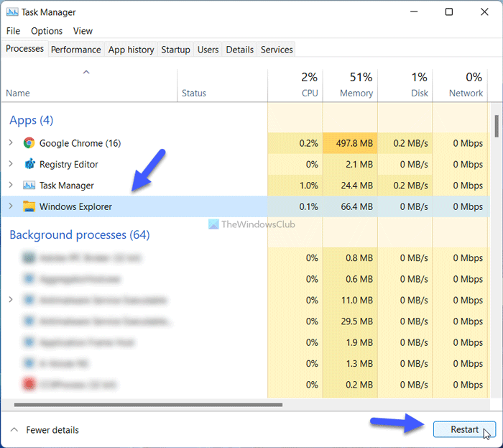Minimize the Task Manager window
The image size is (503, 448).
point(414,12)
